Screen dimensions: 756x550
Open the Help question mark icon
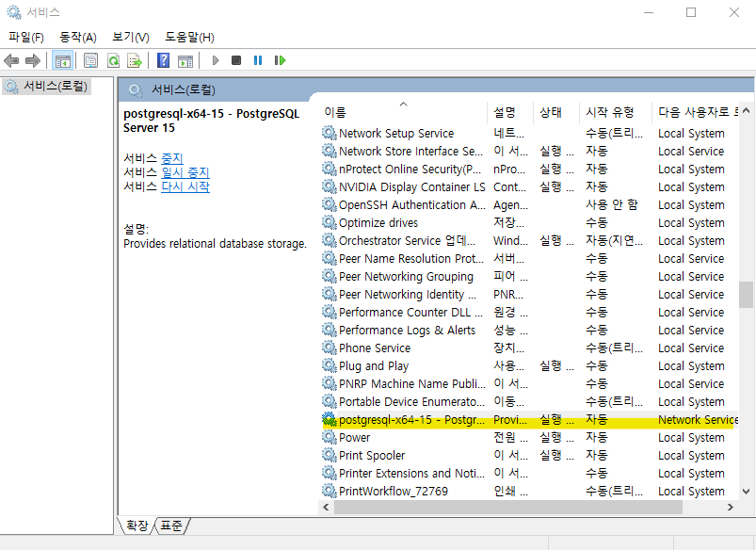164,61
